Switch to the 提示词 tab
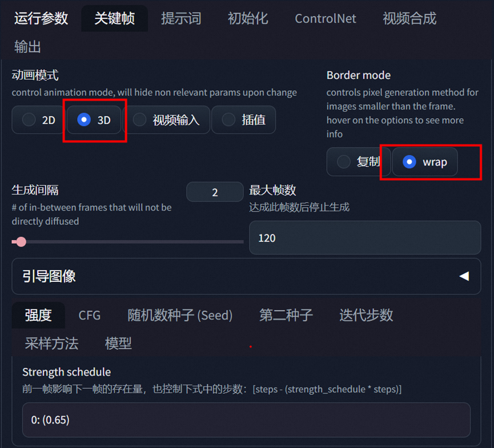The height and width of the screenshot is (448, 494). click(181, 18)
